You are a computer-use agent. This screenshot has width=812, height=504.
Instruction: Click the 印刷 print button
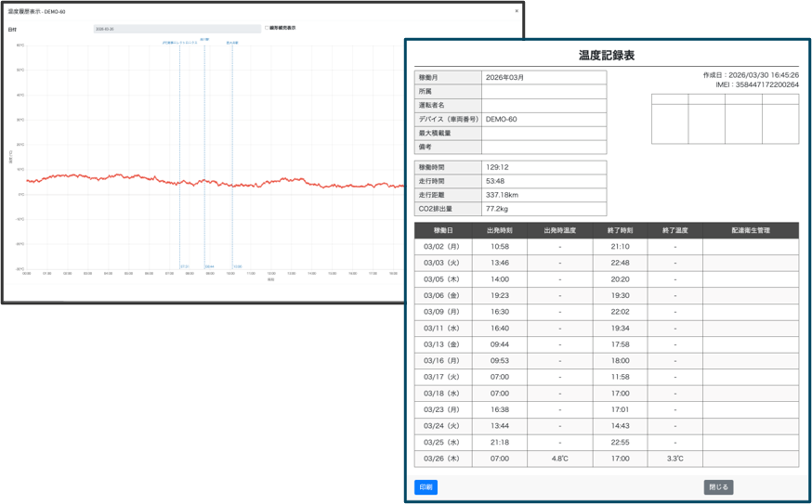[426, 487]
